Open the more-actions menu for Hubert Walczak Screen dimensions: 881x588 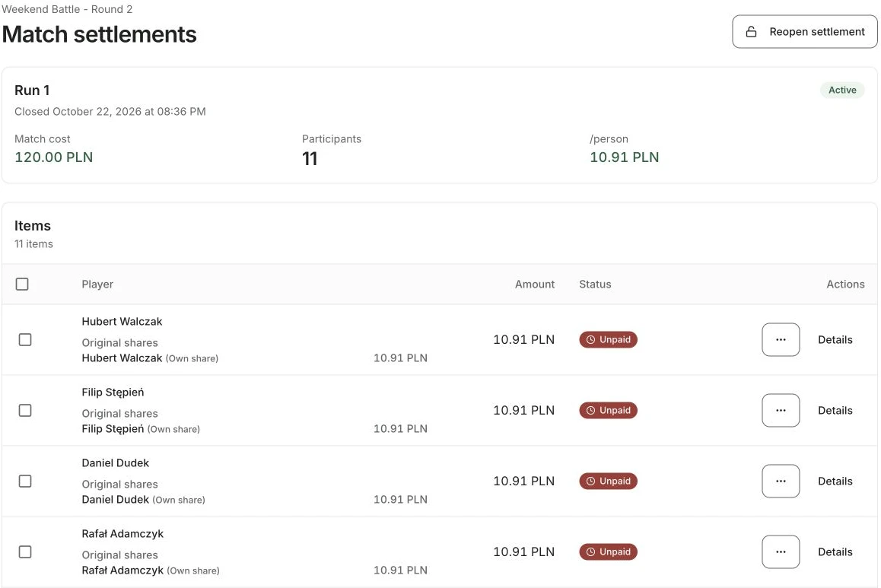[781, 340]
